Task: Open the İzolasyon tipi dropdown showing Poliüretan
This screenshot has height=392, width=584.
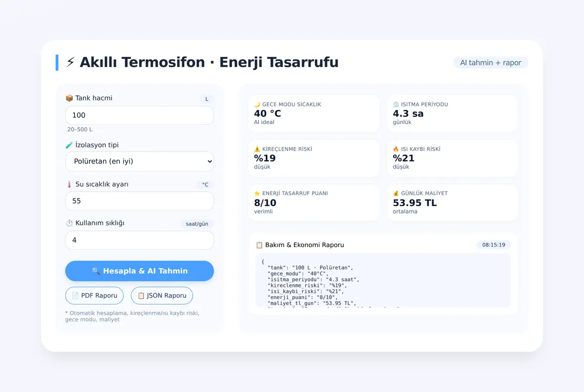Action: point(140,161)
